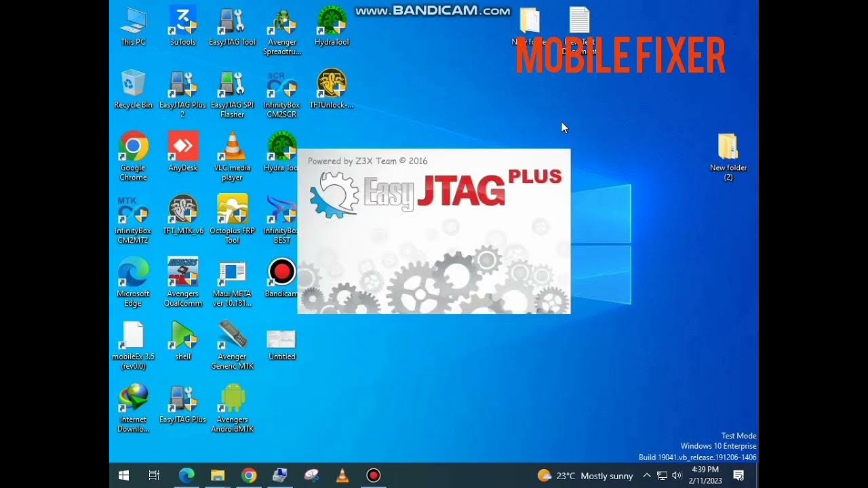Screen dimensions: 868x488
Task: Switch to Chrome in the taskbar
Action: tap(249, 476)
